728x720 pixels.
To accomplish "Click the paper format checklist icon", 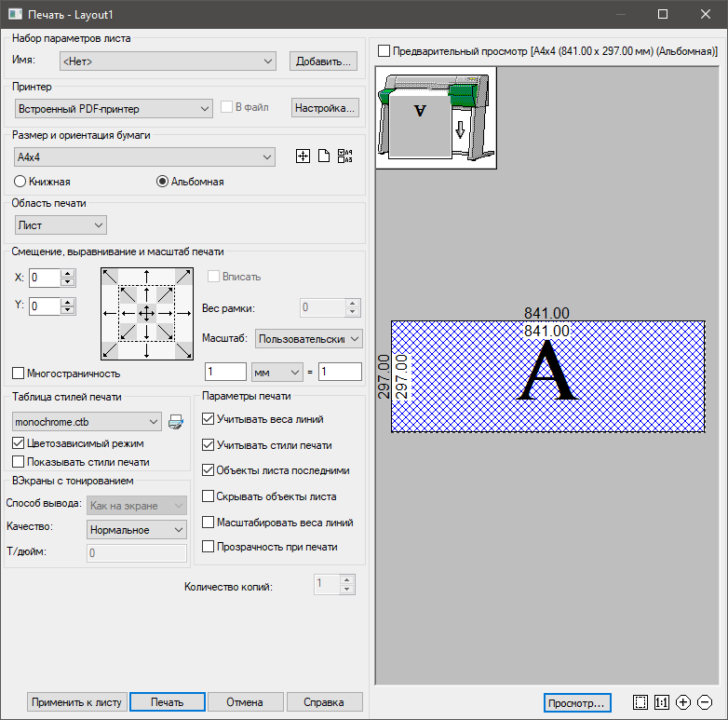I will [345, 156].
